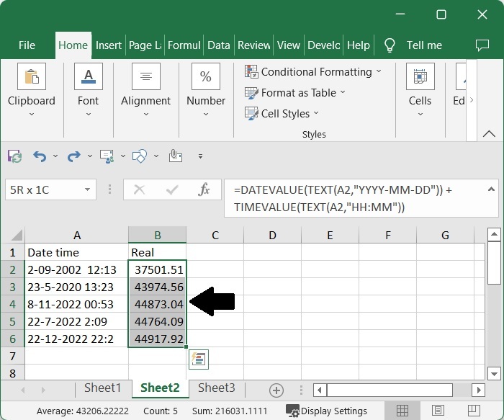Select column D header
Viewport: 504px width, 420px height.
(272, 235)
